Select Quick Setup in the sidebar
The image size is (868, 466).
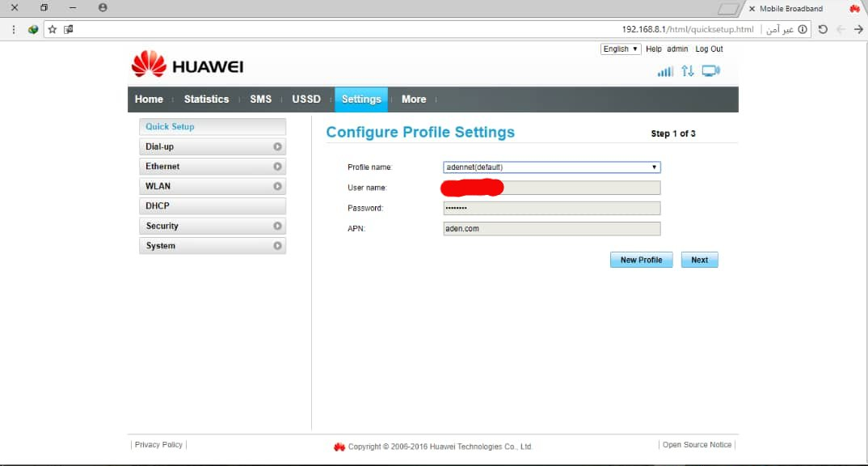213,127
